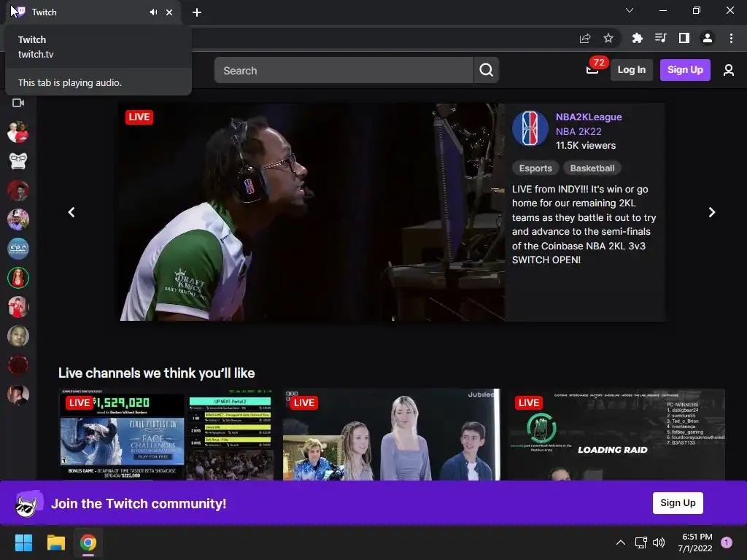Viewport: 747px width, 560px height.
Task: Click the Live channels we think you'll like heading
Action: click(156, 373)
